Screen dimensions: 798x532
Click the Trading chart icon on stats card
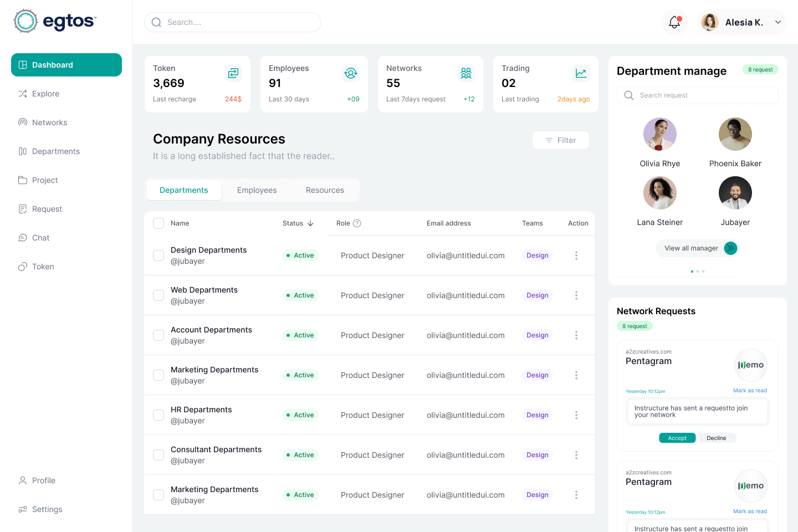581,73
